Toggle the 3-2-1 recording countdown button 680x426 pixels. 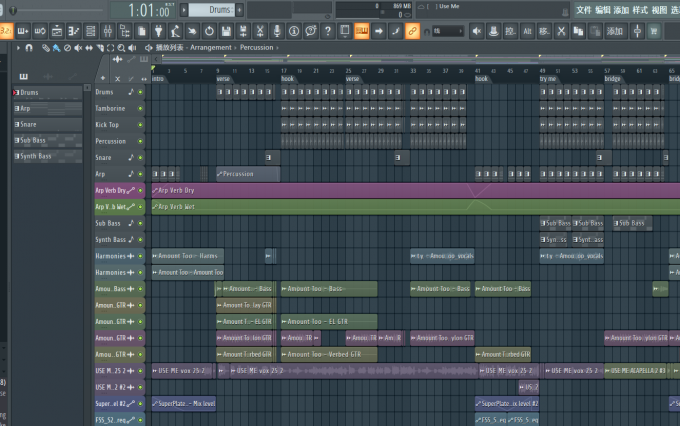tap(7, 31)
